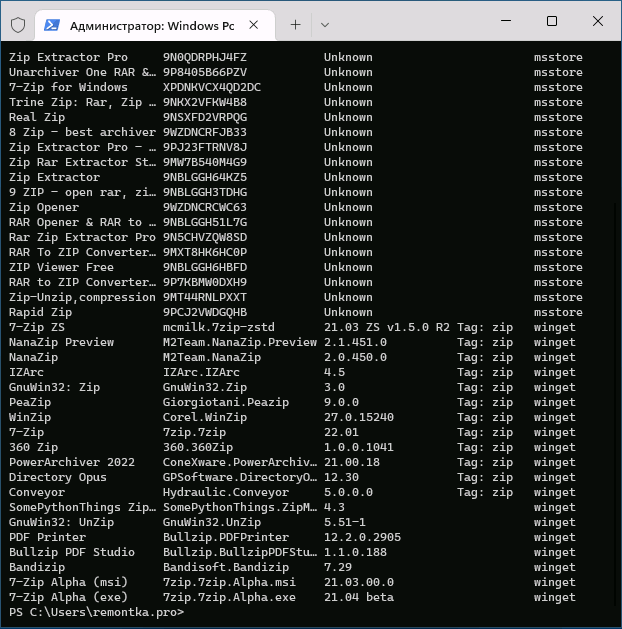Click the administrator shield icon
Screen dimensions: 622x629
click(x=17, y=23)
